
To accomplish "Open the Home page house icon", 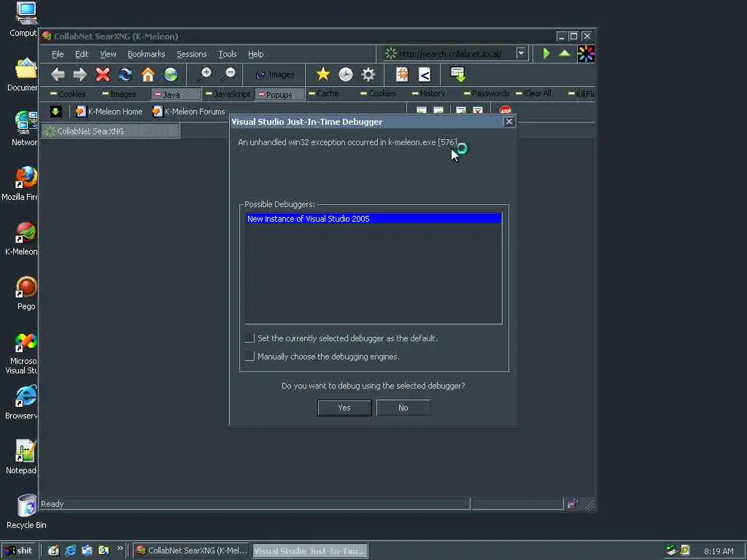I will [147, 74].
